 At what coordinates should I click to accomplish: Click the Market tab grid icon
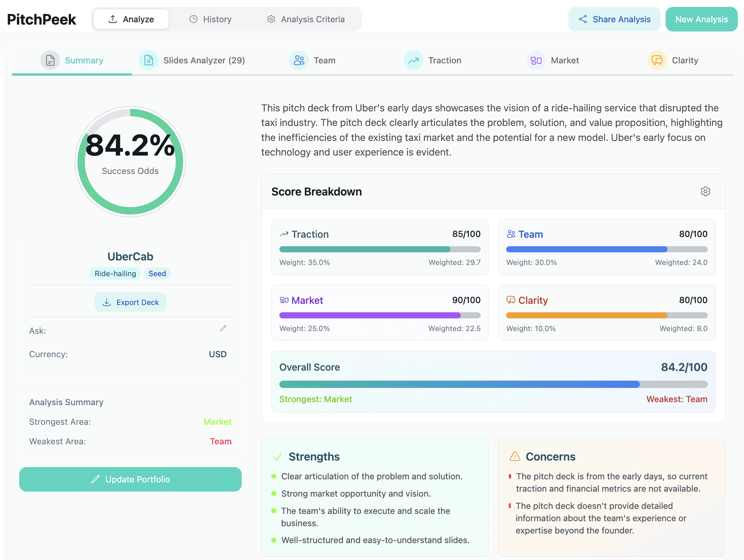pos(536,60)
